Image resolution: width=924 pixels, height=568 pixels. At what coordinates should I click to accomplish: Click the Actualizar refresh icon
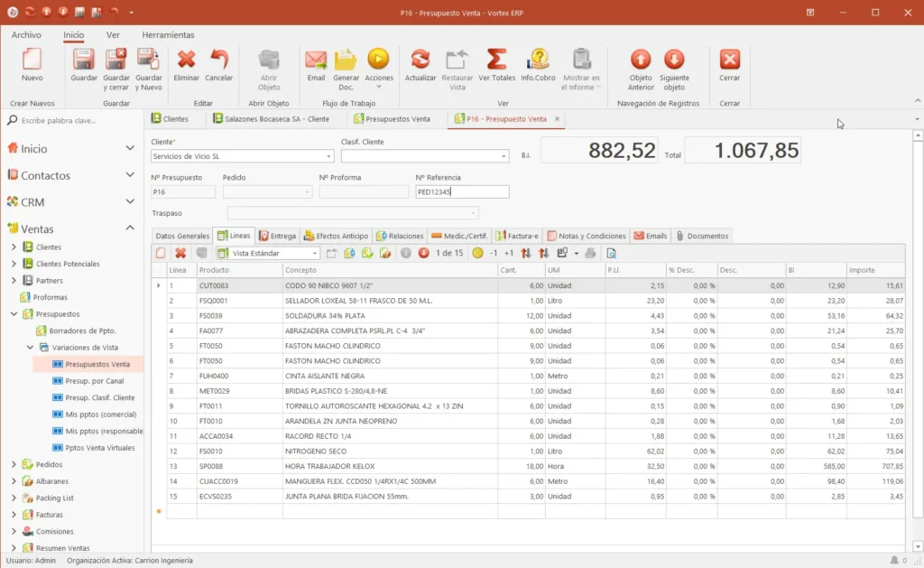point(420,60)
